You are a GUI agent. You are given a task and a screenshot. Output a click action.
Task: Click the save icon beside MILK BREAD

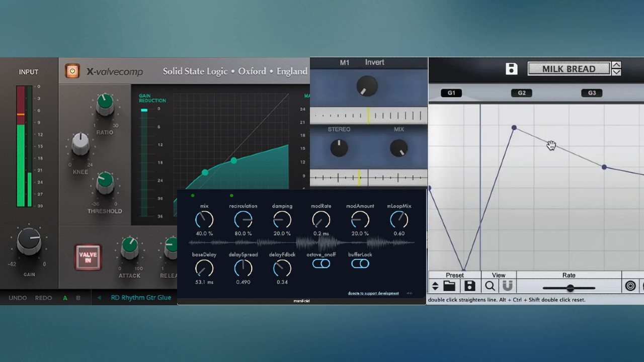[x=511, y=69]
